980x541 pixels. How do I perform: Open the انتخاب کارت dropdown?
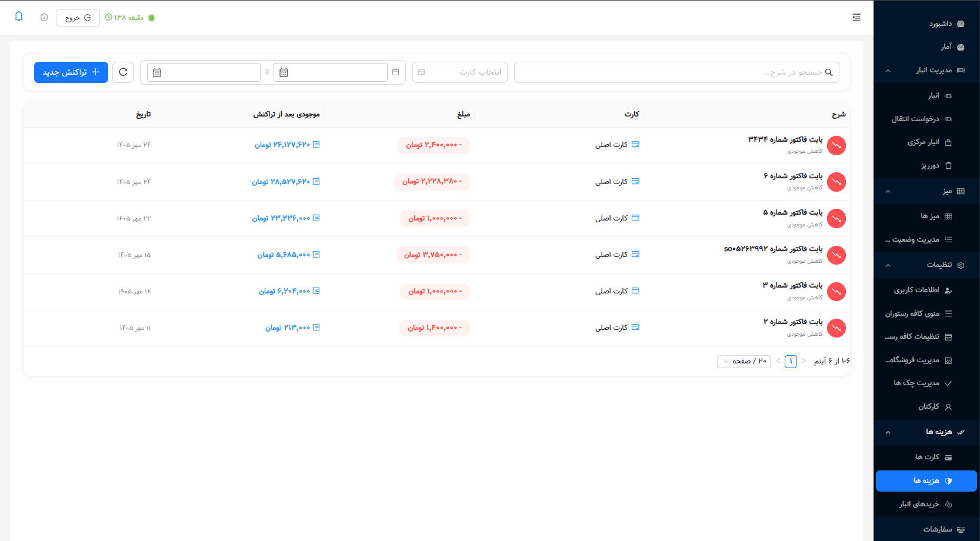click(460, 72)
